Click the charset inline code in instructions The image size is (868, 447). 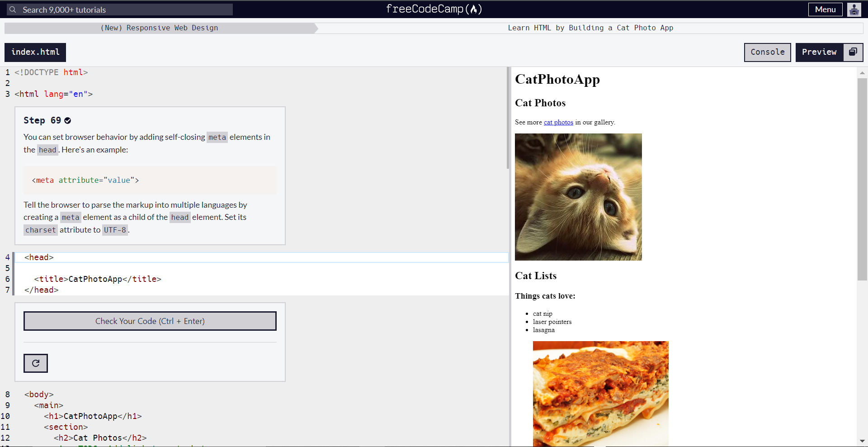point(41,230)
